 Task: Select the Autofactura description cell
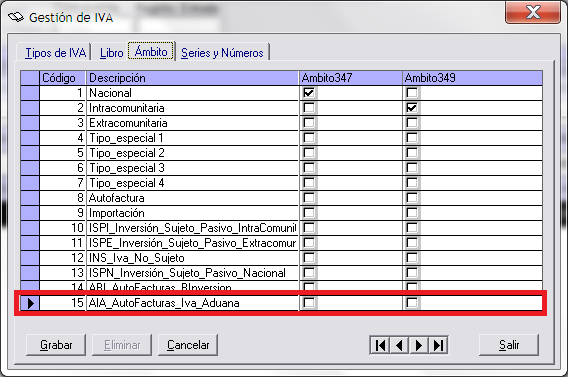[192, 198]
